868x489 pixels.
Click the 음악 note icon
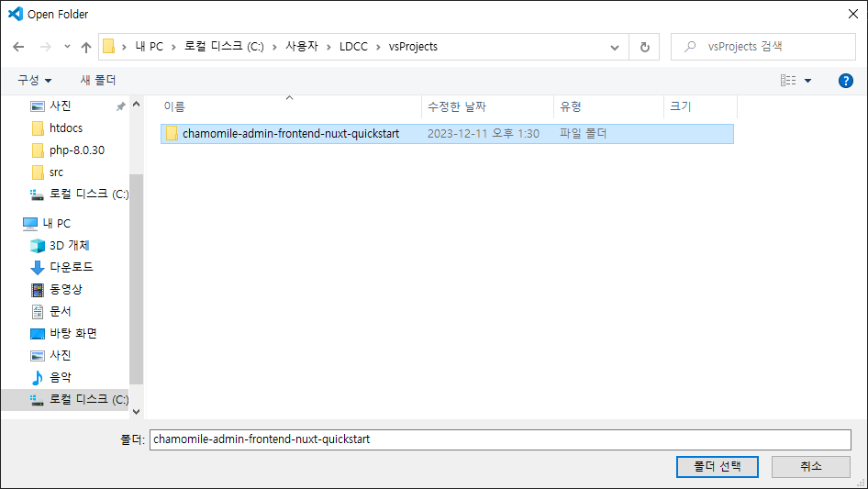click(x=37, y=378)
